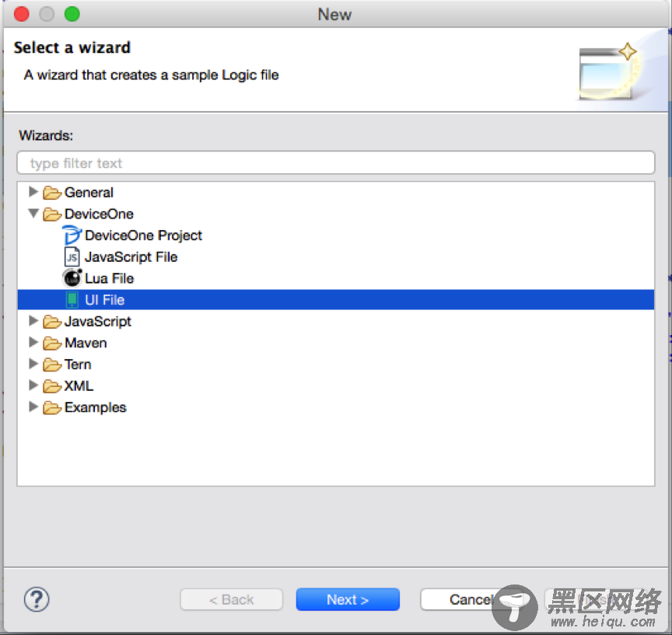The width and height of the screenshot is (672, 635).
Task: Select the Maven row label
Action: point(86,343)
